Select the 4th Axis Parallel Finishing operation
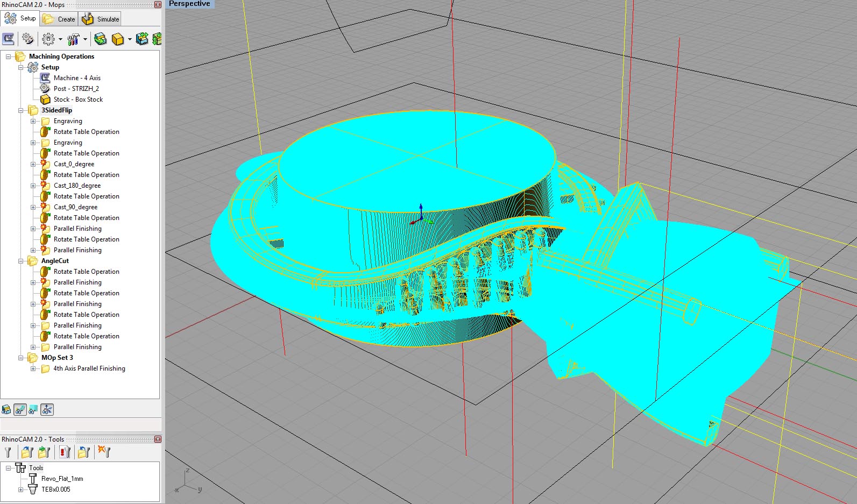This screenshot has width=857, height=504. pos(89,368)
